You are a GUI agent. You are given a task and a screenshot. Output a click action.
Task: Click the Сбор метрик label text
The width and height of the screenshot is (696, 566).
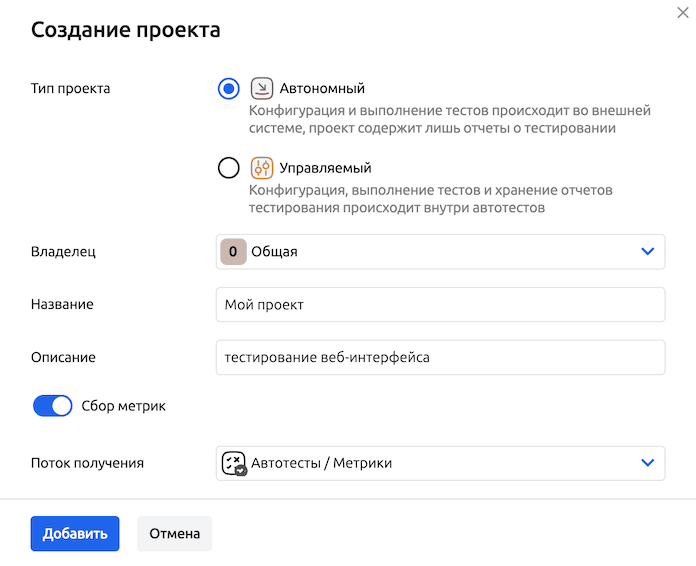(x=123, y=406)
